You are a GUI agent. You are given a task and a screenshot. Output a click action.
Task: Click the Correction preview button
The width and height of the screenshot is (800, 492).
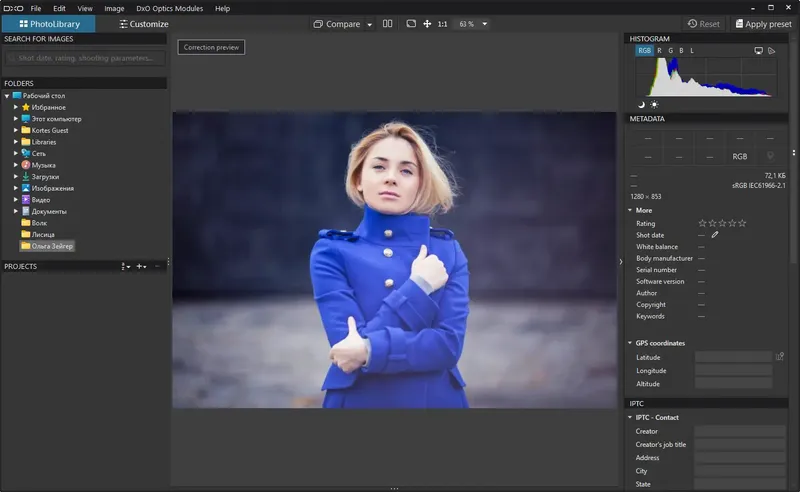(x=211, y=47)
